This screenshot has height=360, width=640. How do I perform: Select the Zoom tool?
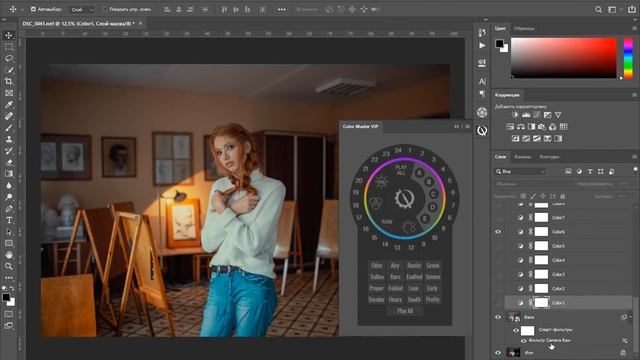[9, 266]
